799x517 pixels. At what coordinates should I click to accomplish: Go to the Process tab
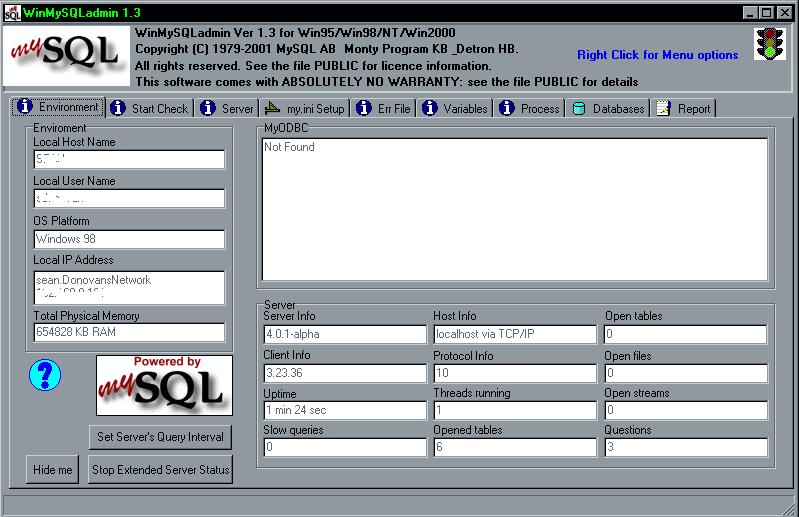click(530, 108)
